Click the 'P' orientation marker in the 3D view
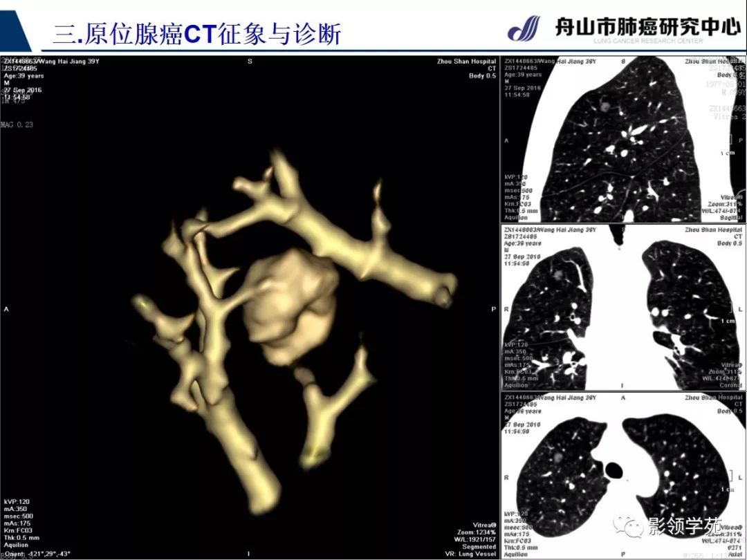Viewport: 747px width, 560px height. (494, 309)
